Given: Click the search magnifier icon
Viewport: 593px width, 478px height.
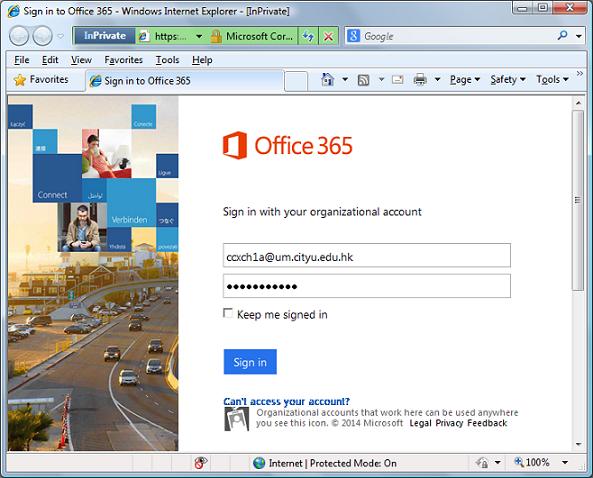Looking at the screenshot, I should point(563,36).
